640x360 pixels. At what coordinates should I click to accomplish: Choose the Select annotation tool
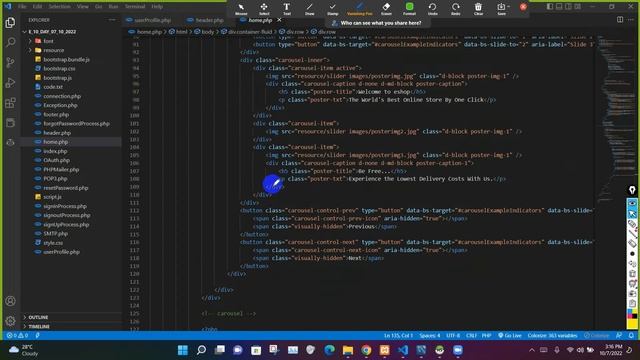(264, 9)
